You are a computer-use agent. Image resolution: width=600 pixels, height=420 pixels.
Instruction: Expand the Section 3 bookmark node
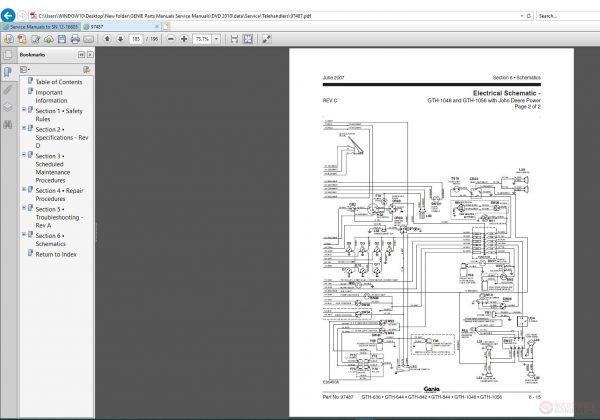tap(24, 155)
